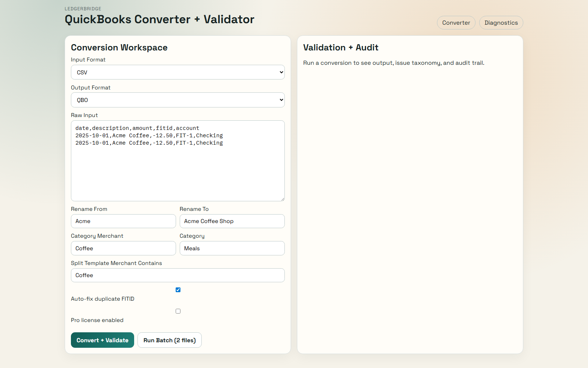Check the Pro license enabled box
Viewport: 588px width, 368px height.
[x=178, y=311]
